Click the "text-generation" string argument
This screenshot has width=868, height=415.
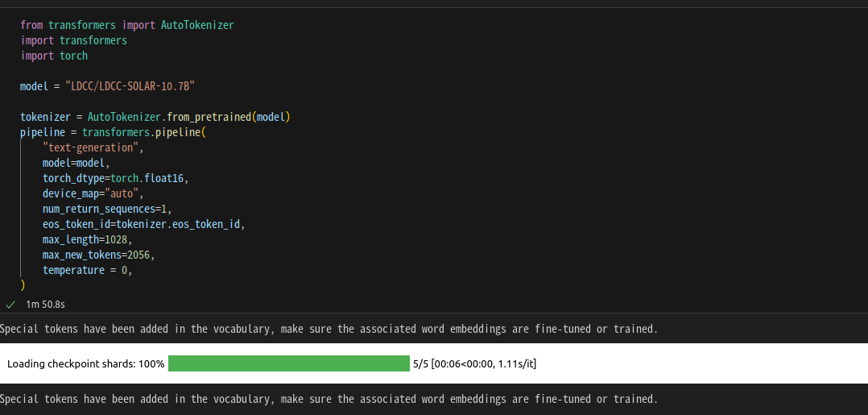coord(93,147)
